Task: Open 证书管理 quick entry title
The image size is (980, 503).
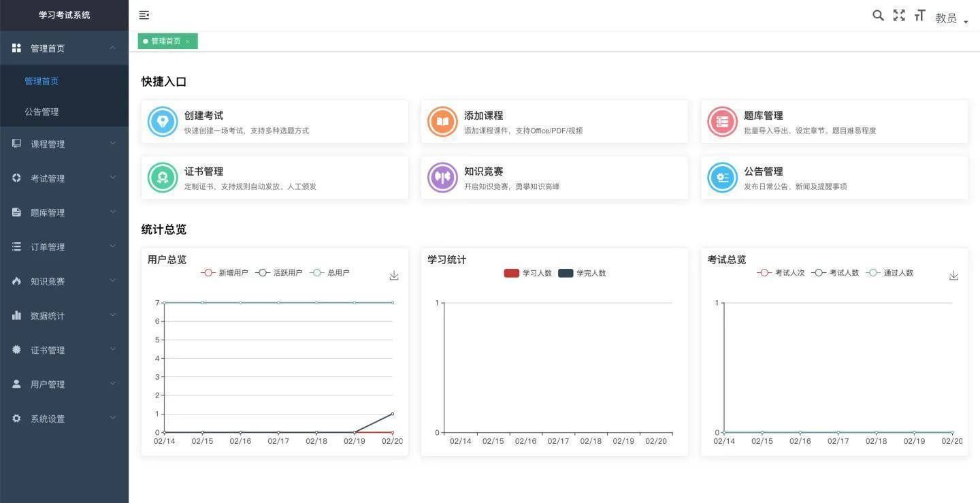Action: [x=203, y=172]
